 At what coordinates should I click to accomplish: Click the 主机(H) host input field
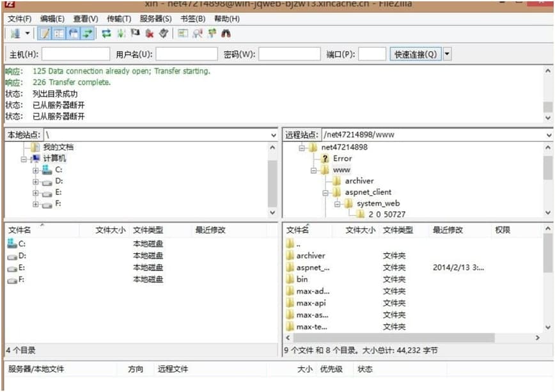(75, 54)
